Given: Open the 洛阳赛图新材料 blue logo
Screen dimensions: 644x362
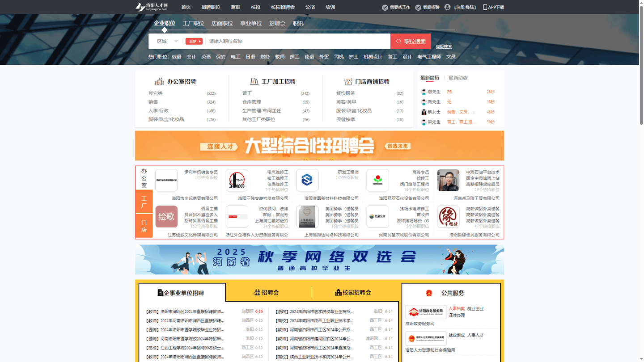Looking at the screenshot, I should pos(307,180).
